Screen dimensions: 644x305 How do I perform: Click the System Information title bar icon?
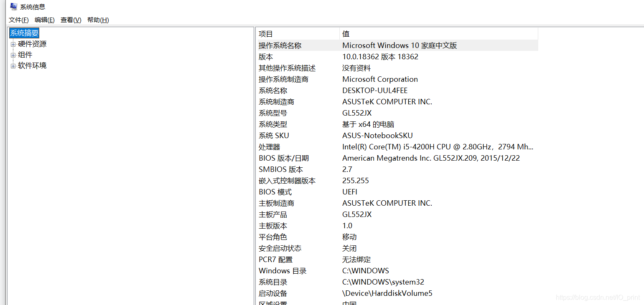14,7
